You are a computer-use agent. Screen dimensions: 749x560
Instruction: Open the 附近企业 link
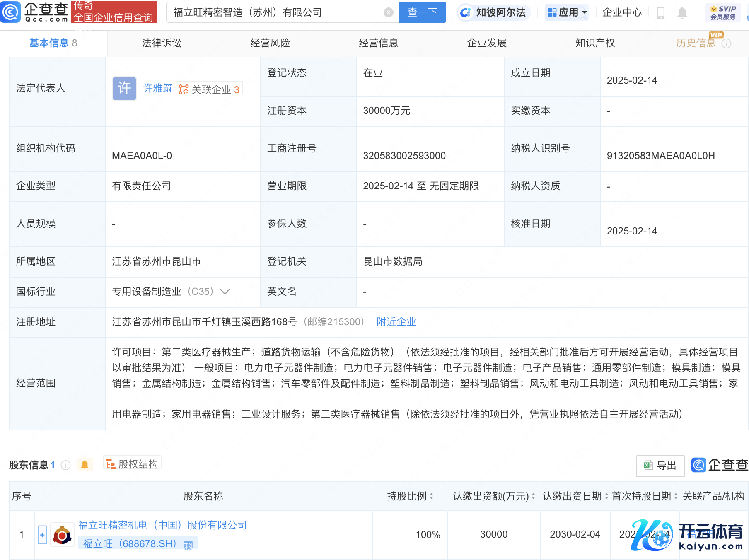pos(396,322)
